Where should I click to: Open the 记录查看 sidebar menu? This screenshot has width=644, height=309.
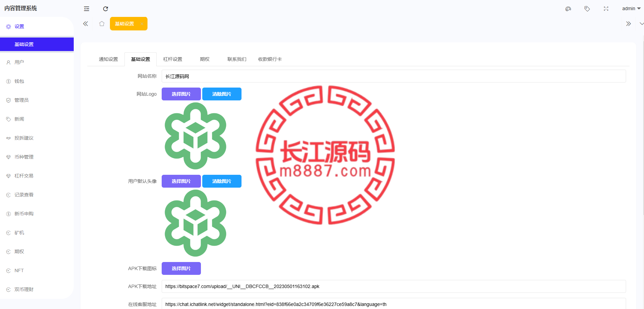[37, 195]
